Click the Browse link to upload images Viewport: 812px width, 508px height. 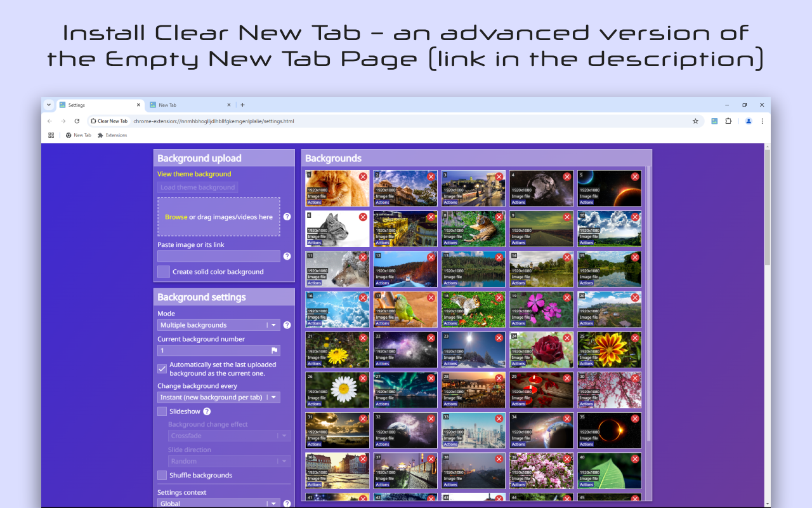click(x=176, y=217)
